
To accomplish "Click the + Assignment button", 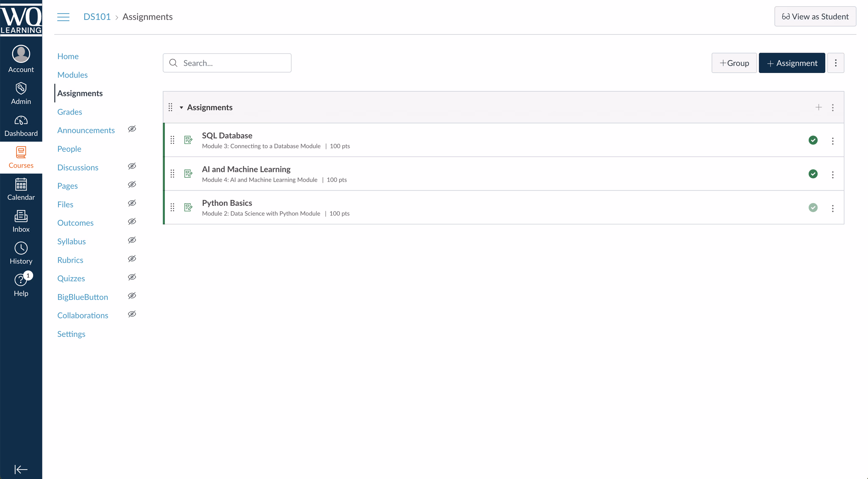I will point(792,63).
